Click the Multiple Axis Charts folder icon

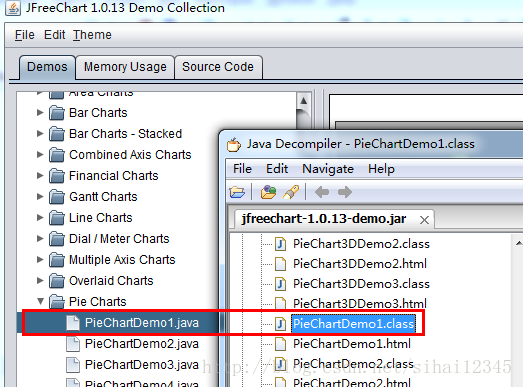(x=56, y=260)
